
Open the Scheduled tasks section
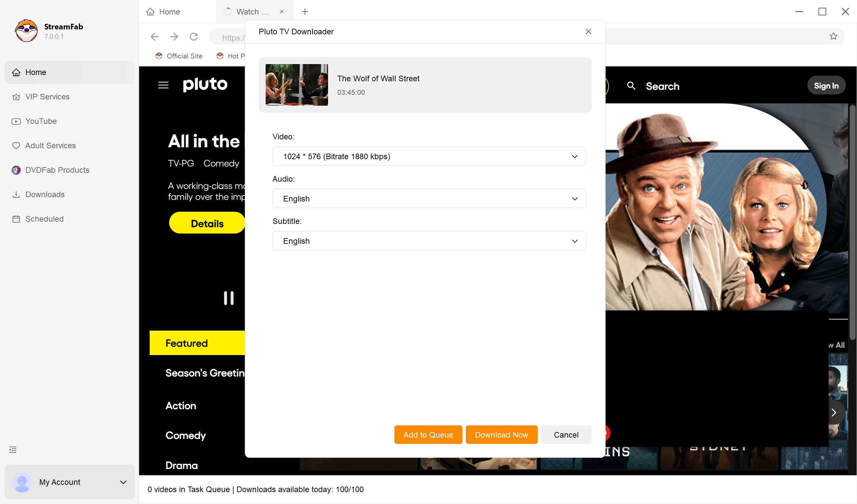click(44, 219)
